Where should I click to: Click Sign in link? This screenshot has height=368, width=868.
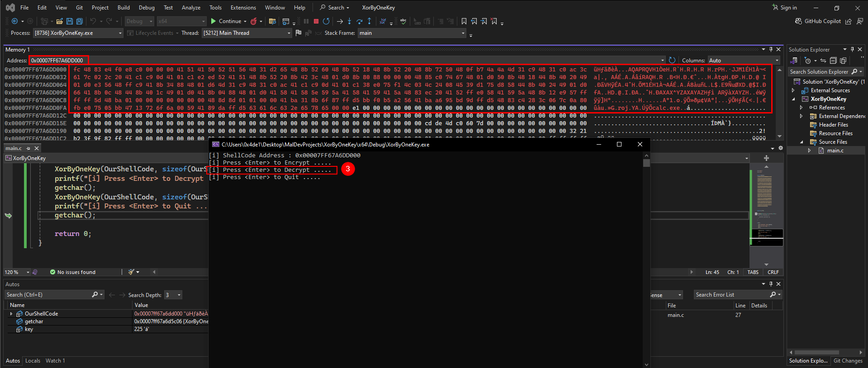(785, 7)
